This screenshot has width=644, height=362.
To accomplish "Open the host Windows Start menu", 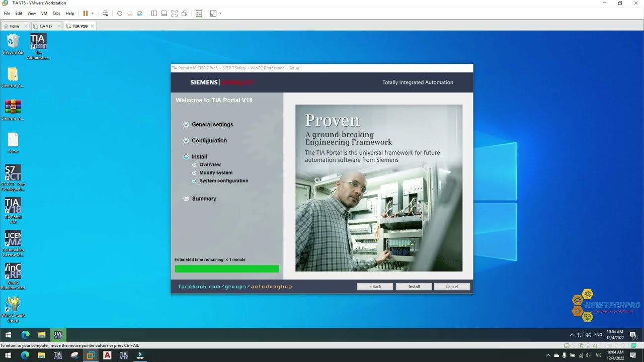I will [x=8, y=355].
